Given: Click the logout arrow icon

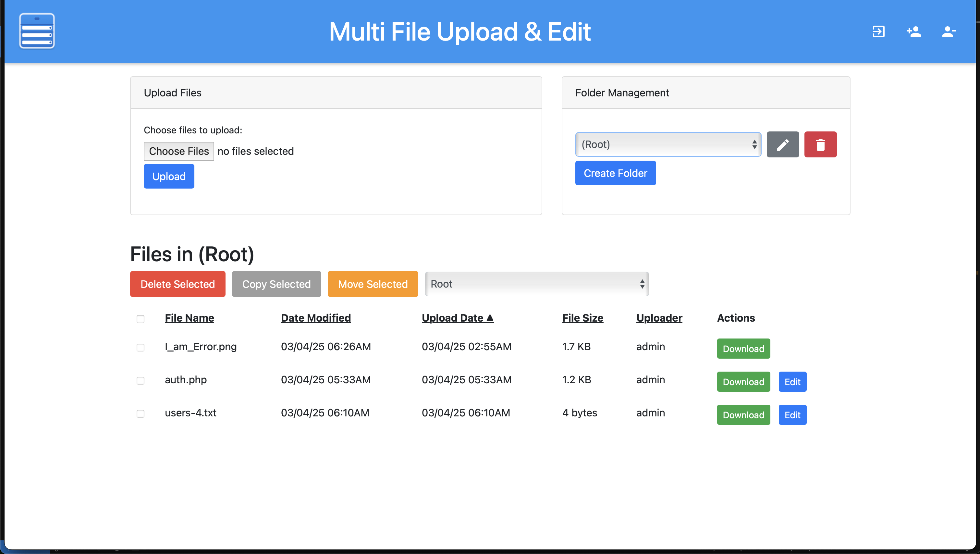Looking at the screenshot, I should click(x=878, y=31).
